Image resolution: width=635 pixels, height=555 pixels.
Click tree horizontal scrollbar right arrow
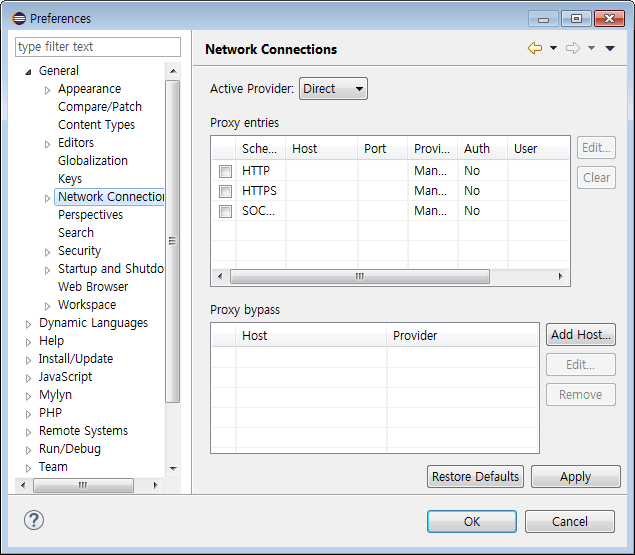point(156,485)
